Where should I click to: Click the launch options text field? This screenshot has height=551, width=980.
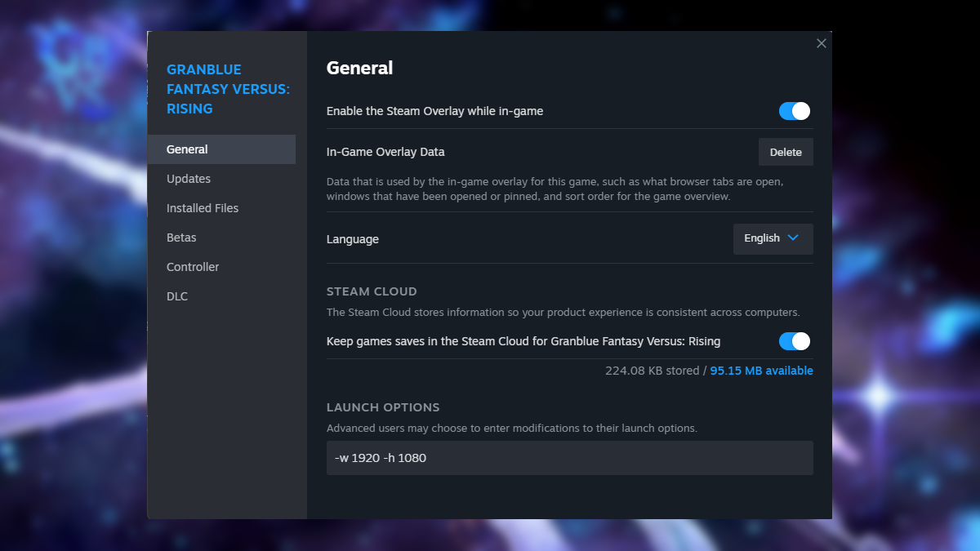coord(569,458)
